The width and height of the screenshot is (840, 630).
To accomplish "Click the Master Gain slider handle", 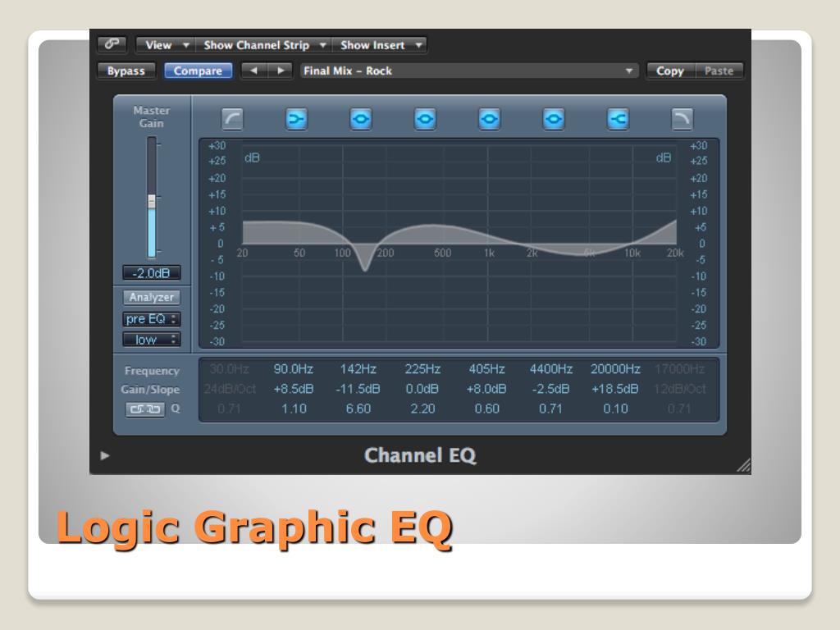I will [152, 202].
